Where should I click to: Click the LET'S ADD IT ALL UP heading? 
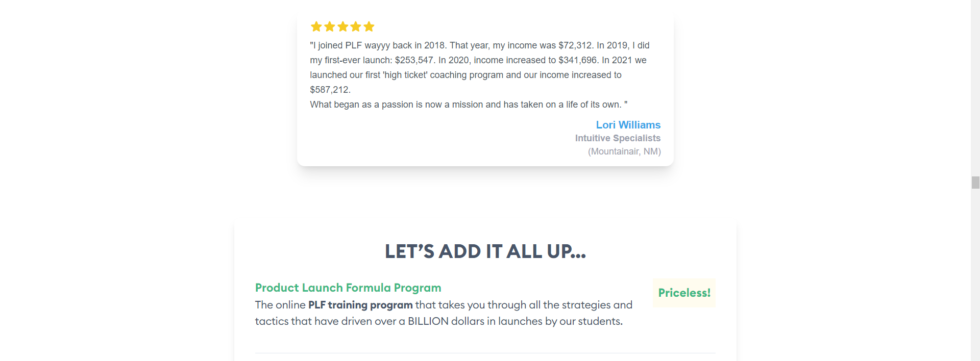485,251
